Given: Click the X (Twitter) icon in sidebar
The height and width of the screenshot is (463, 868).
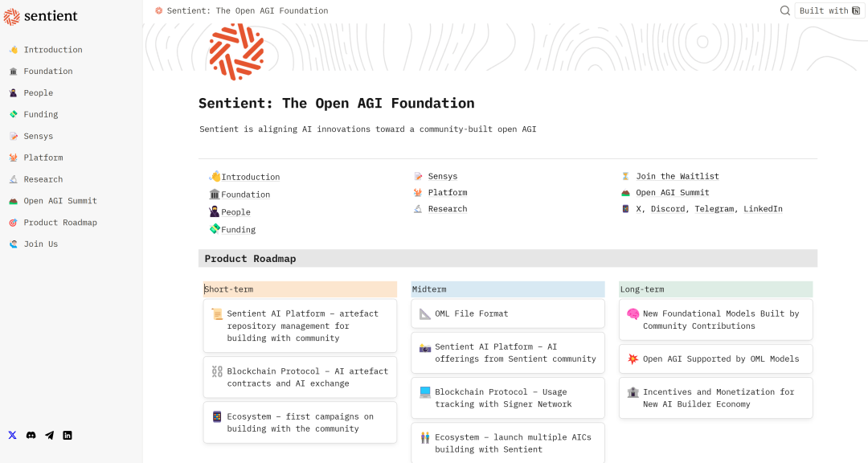Looking at the screenshot, I should point(12,435).
